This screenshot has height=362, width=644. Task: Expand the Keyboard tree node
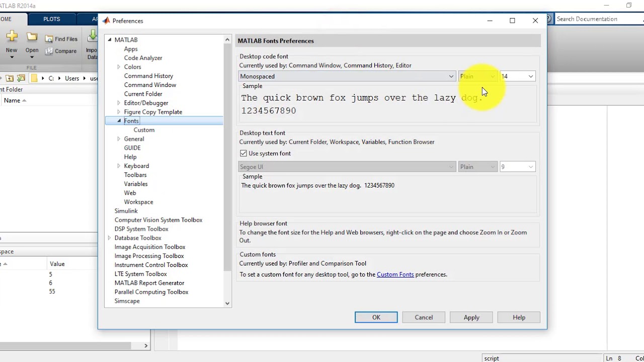(x=119, y=166)
